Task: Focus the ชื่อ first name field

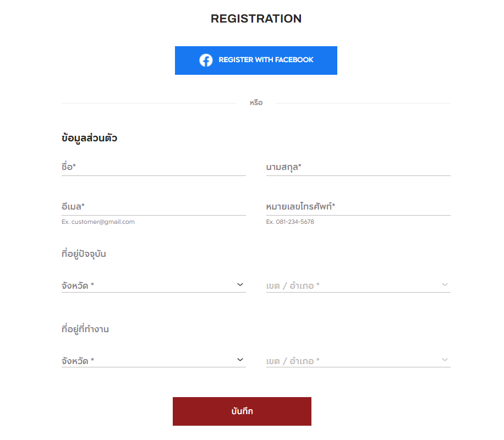Action: point(154,167)
